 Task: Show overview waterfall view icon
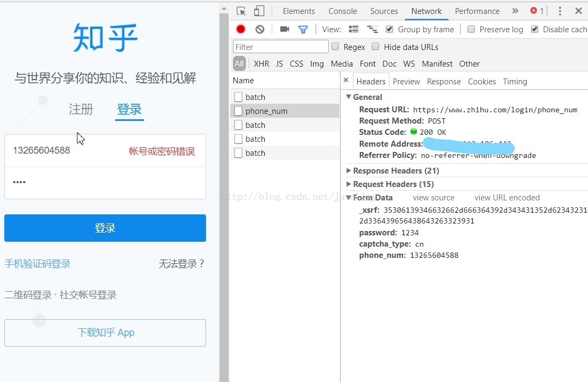[x=372, y=29]
